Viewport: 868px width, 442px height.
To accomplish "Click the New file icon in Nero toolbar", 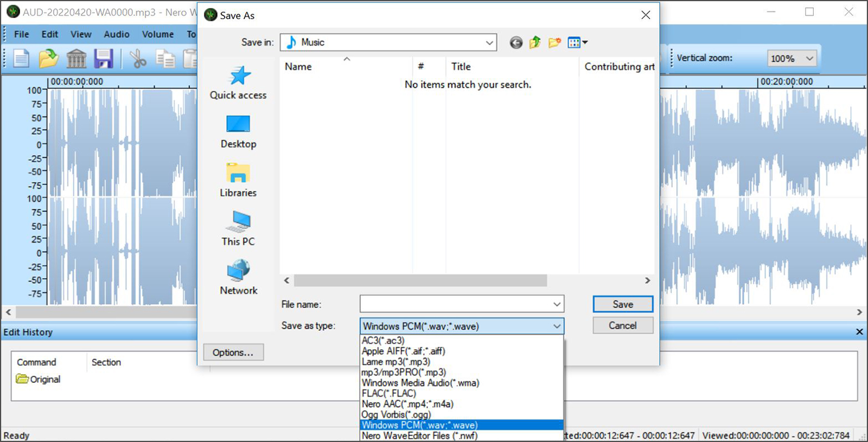I will tap(21, 58).
